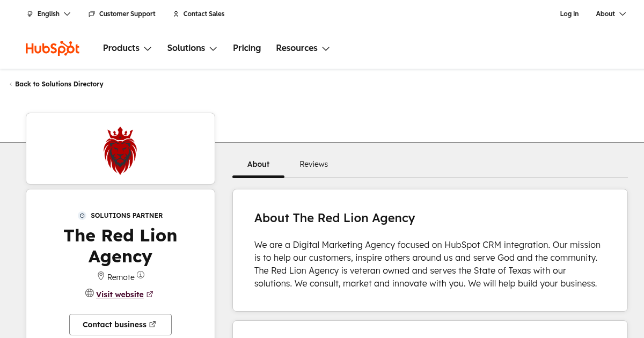The height and width of the screenshot is (338, 644).
Task: Expand the Products menu
Action: 127,48
